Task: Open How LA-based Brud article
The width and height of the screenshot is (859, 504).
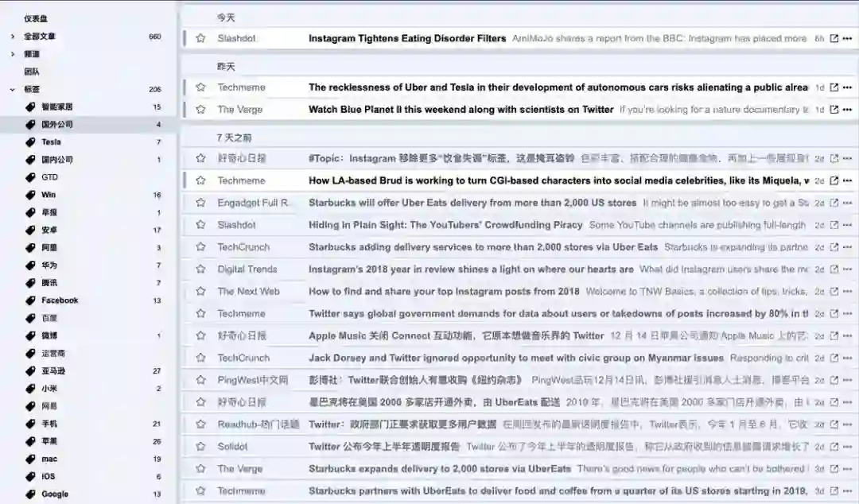Action: (559, 180)
